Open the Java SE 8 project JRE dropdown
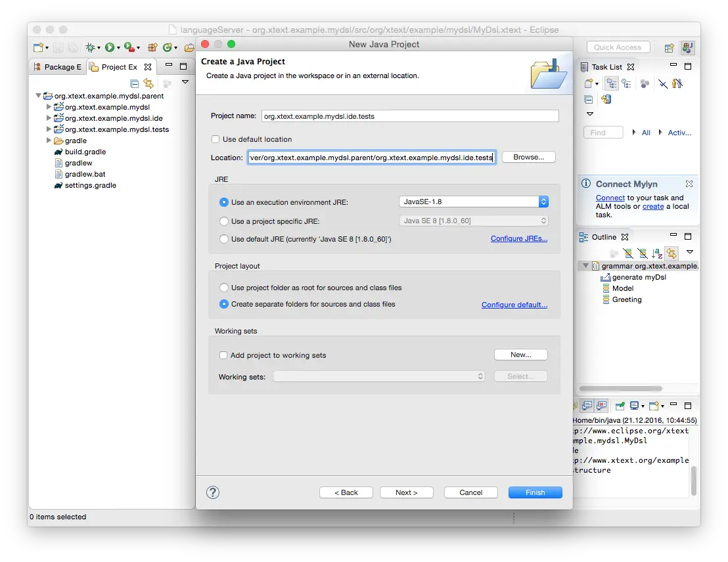This screenshot has width=728, height=562. coord(474,221)
